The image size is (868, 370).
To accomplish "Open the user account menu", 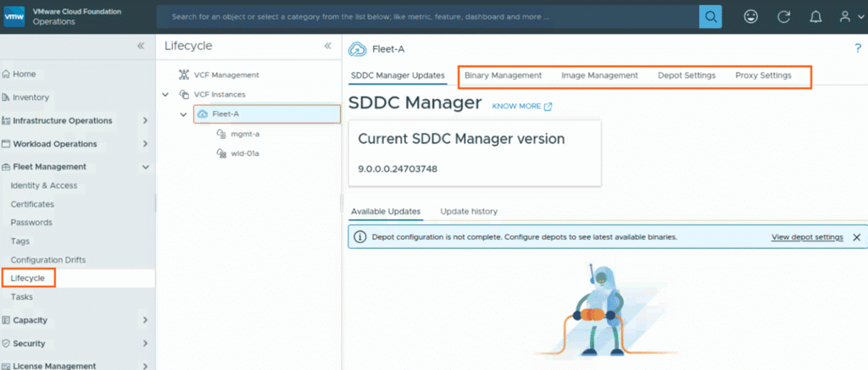I will (848, 16).
